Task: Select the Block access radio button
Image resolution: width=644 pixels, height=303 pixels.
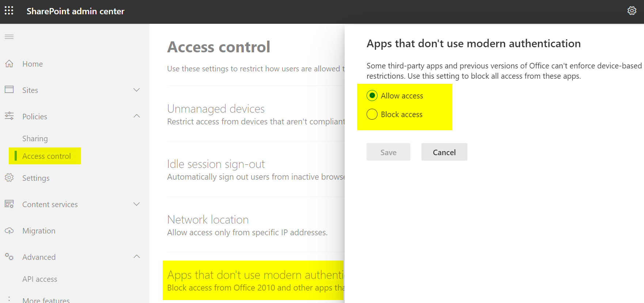Action: click(x=372, y=114)
